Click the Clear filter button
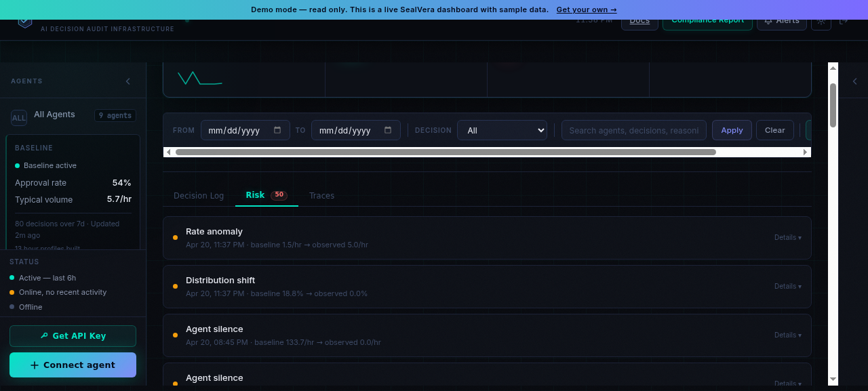The width and height of the screenshot is (868, 391). point(775,130)
